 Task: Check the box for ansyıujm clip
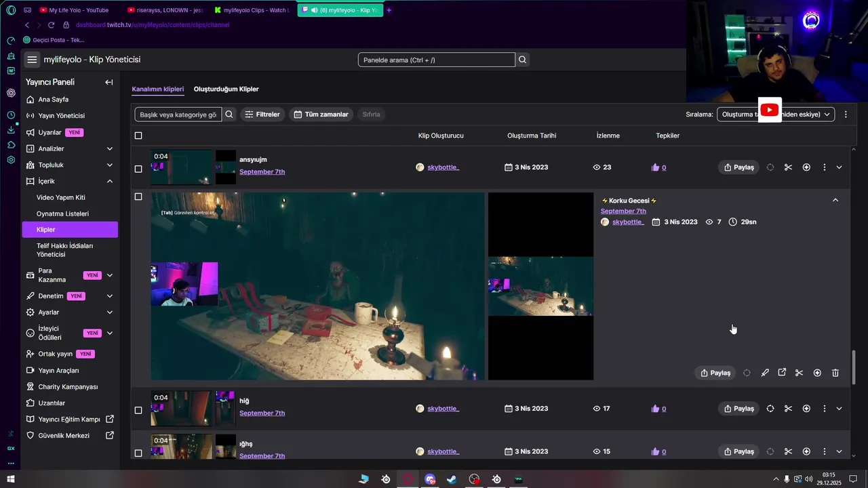point(138,169)
